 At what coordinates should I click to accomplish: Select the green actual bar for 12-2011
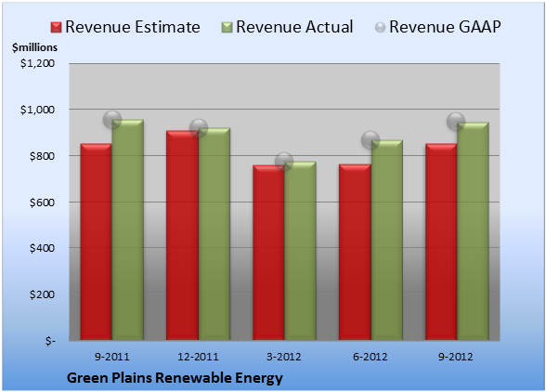tap(214, 234)
